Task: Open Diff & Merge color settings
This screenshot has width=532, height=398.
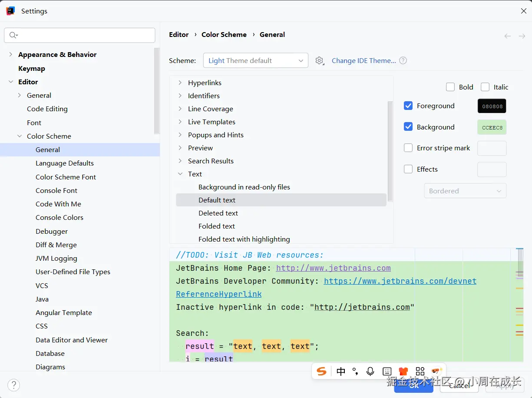Action: [x=56, y=245]
